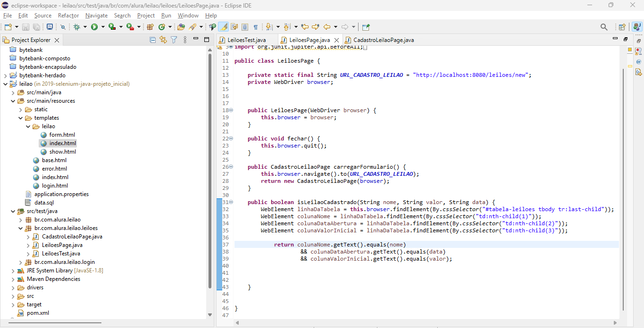Click the magnifier Quick Access search icon

click(x=604, y=27)
